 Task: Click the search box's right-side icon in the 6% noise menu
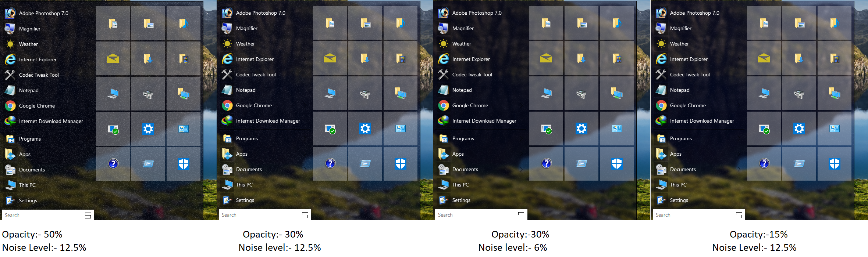coord(521,215)
